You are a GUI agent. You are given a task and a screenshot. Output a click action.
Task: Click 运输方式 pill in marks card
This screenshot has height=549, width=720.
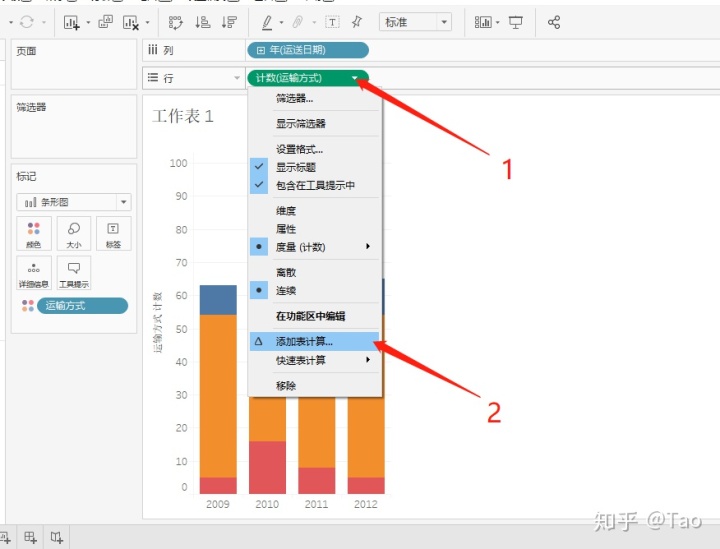pos(83,306)
